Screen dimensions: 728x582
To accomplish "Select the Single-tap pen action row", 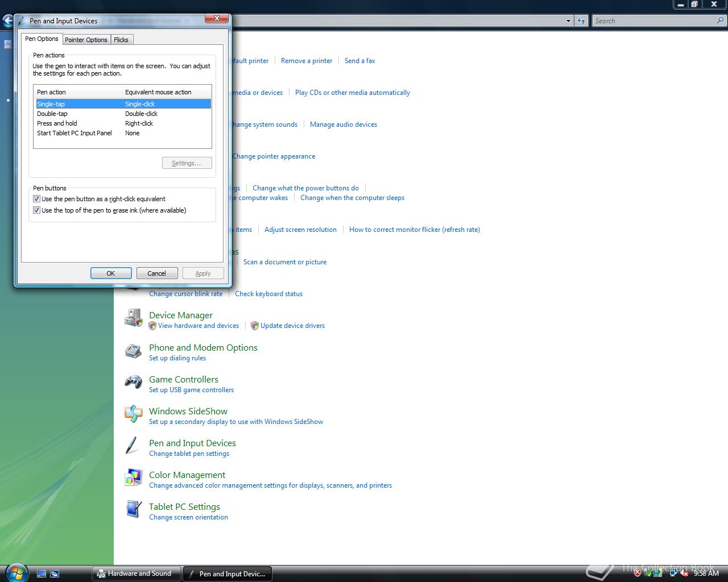I will [x=123, y=104].
